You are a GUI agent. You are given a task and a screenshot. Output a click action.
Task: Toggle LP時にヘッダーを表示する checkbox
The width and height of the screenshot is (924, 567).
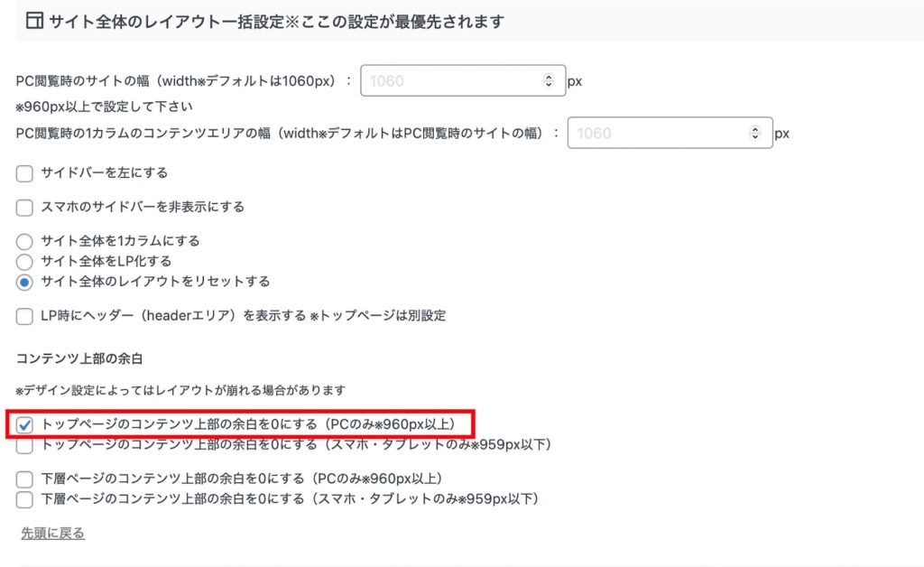pos(24,317)
